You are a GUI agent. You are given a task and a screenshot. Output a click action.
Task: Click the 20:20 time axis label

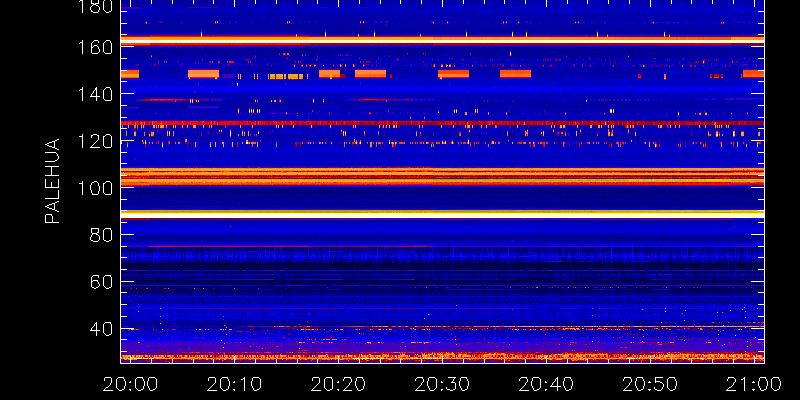coord(339,384)
